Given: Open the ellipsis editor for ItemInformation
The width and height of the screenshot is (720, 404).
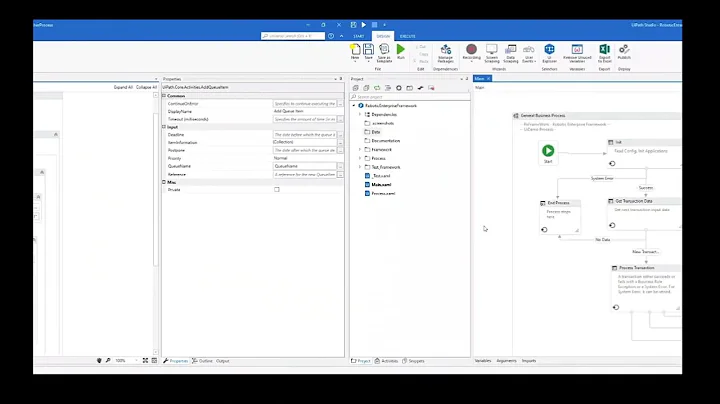Looking at the screenshot, I should [340, 142].
